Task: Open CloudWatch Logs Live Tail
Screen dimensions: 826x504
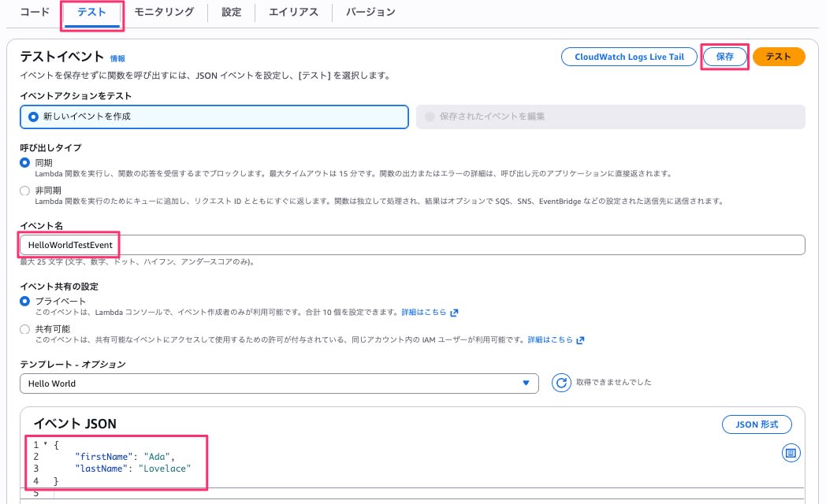Action: [x=628, y=57]
